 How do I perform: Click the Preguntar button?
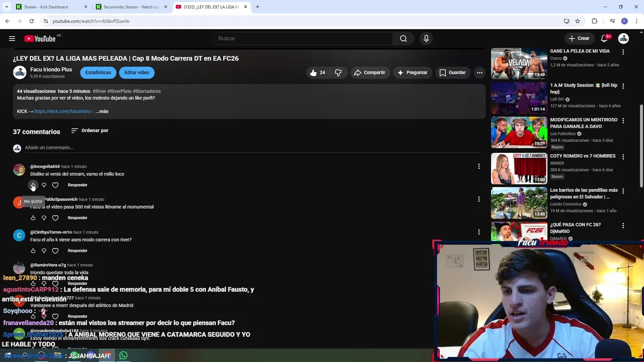tap(412, 72)
